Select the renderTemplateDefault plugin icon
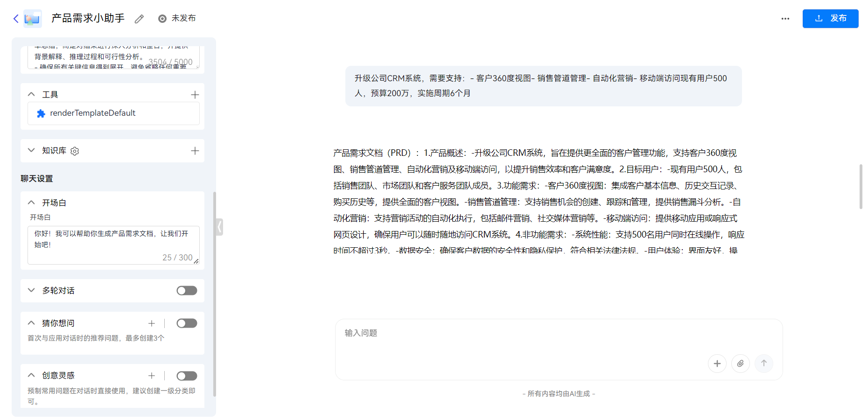Screen dimensions: 868x420 pos(41,113)
